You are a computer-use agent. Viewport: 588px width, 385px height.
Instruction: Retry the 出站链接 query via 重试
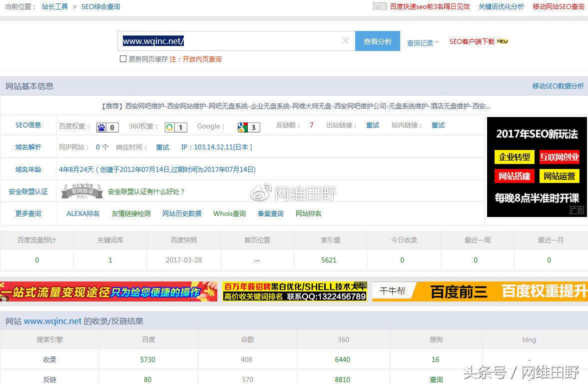click(372, 125)
